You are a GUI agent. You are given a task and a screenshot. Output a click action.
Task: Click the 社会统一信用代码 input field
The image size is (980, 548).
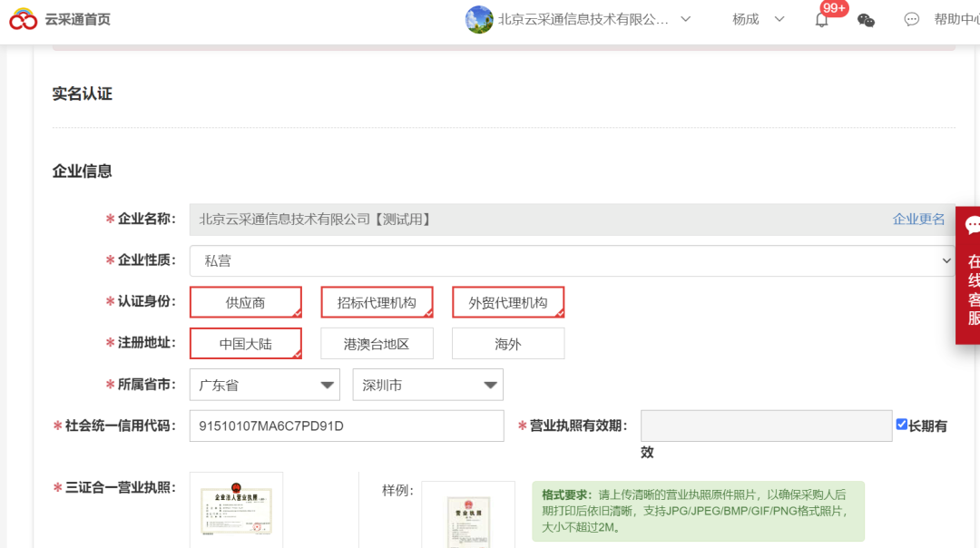click(x=346, y=426)
